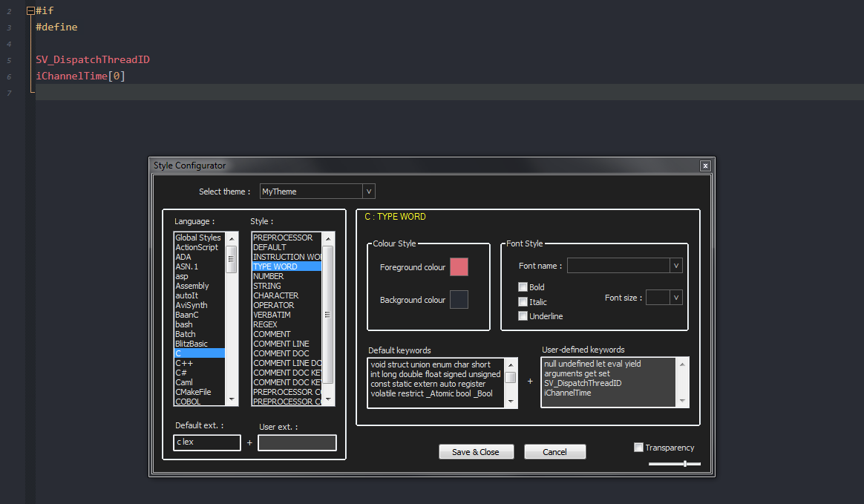This screenshot has width=864, height=504.
Task: Click the Language list scrollbar thumb
Action: point(232,259)
